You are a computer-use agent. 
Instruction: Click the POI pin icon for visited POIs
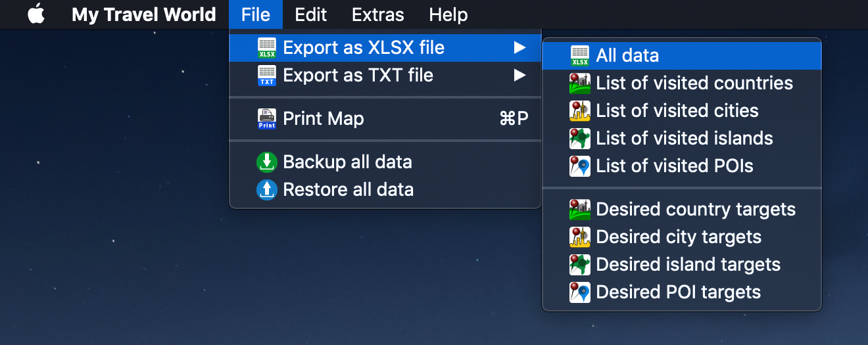(x=580, y=166)
